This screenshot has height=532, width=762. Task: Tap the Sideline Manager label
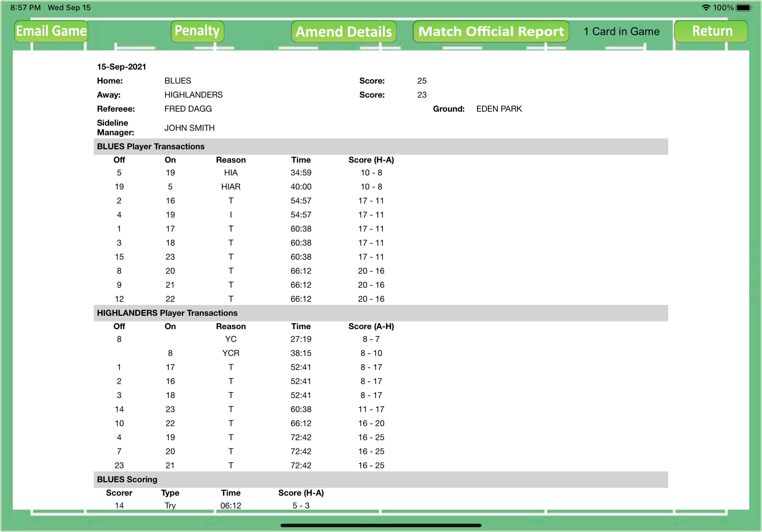tap(116, 128)
